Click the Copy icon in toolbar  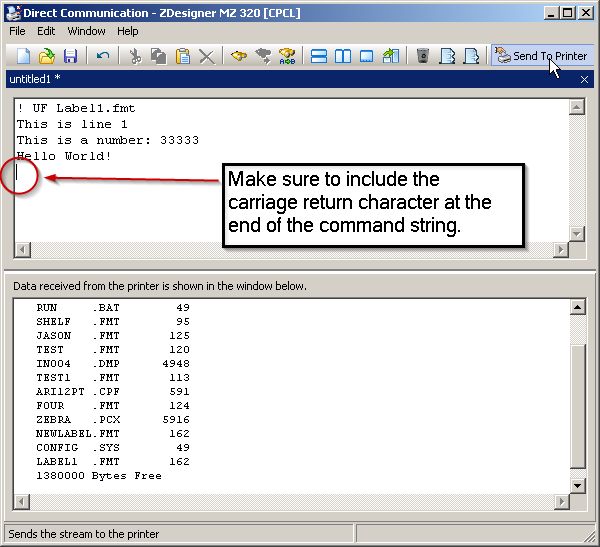click(x=159, y=56)
